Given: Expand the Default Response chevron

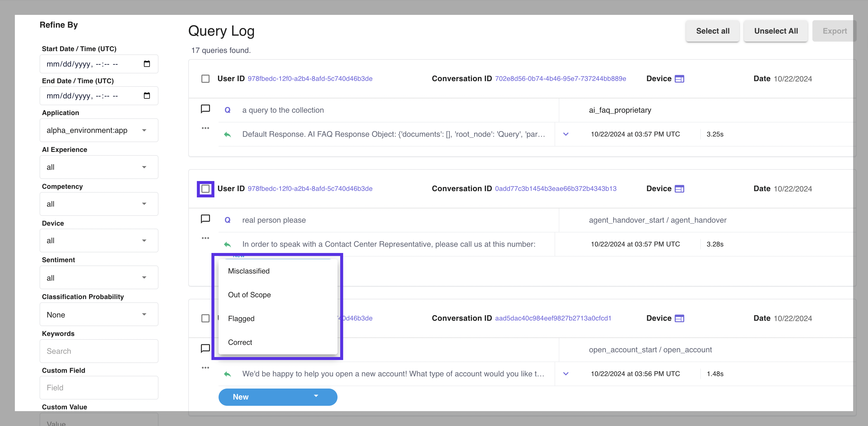Looking at the screenshot, I should 566,134.
